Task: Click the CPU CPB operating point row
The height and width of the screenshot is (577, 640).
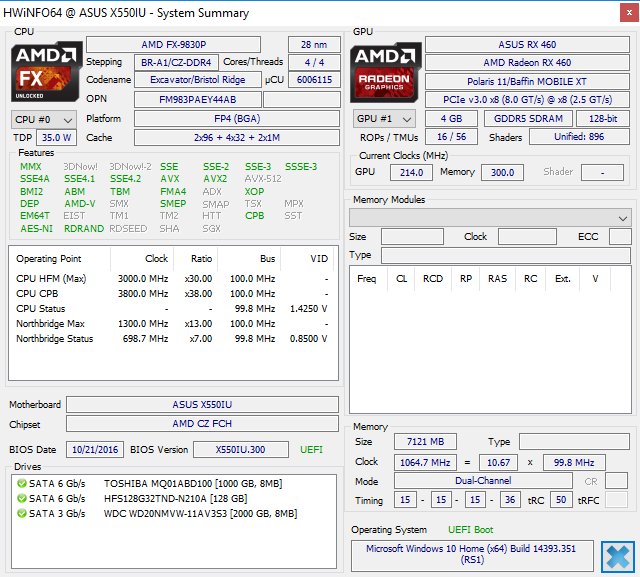Action: pos(172,294)
